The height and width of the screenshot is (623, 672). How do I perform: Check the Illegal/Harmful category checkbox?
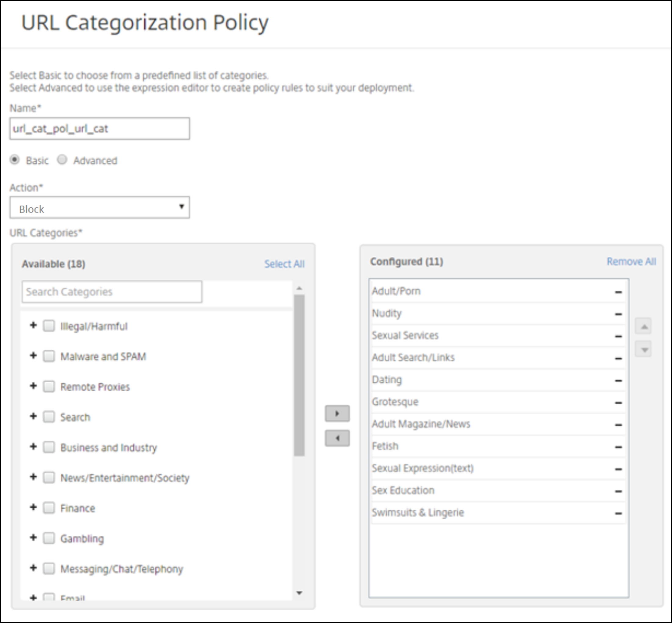pos(49,326)
